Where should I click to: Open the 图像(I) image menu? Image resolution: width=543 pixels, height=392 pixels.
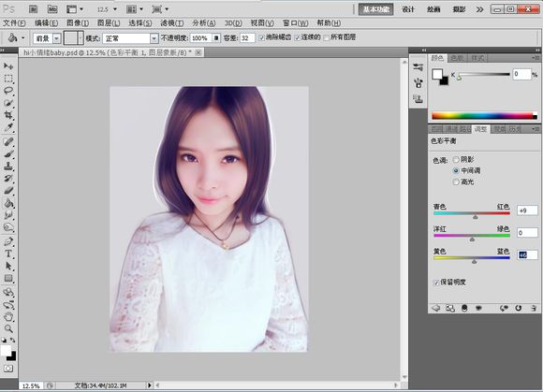[78, 23]
